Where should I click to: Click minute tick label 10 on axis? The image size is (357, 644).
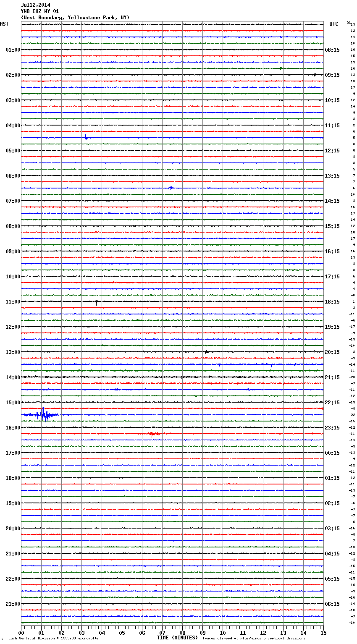pos(223,633)
